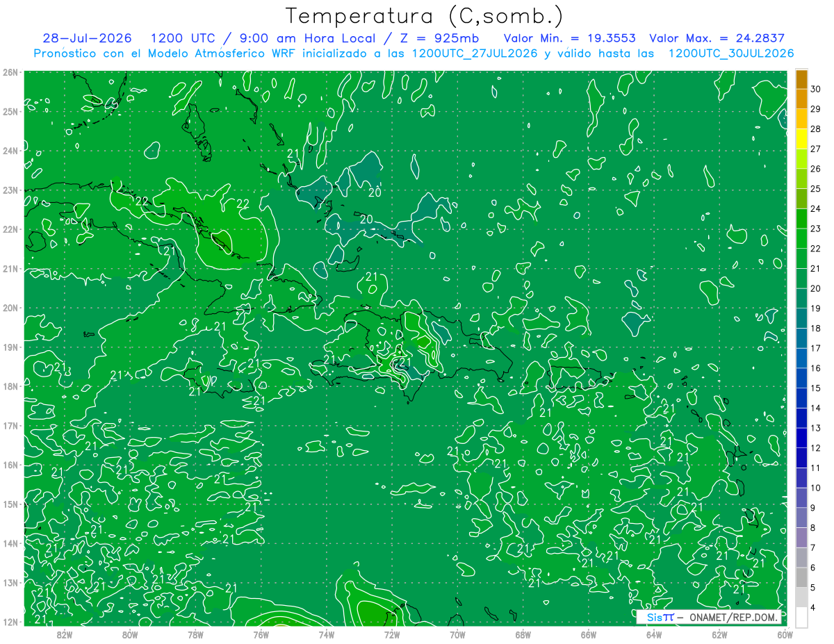
Task: Click the white swatch below label 4
Action: coord(801,617)
